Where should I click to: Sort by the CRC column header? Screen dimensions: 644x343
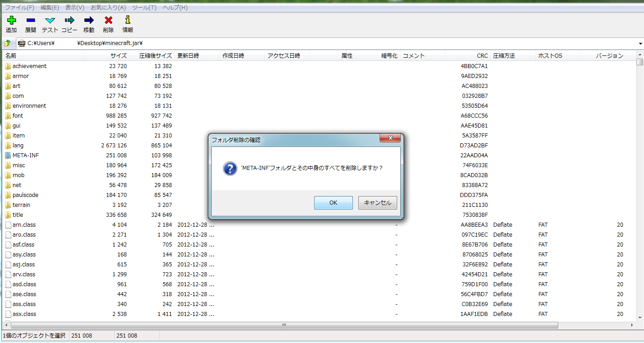468,56
